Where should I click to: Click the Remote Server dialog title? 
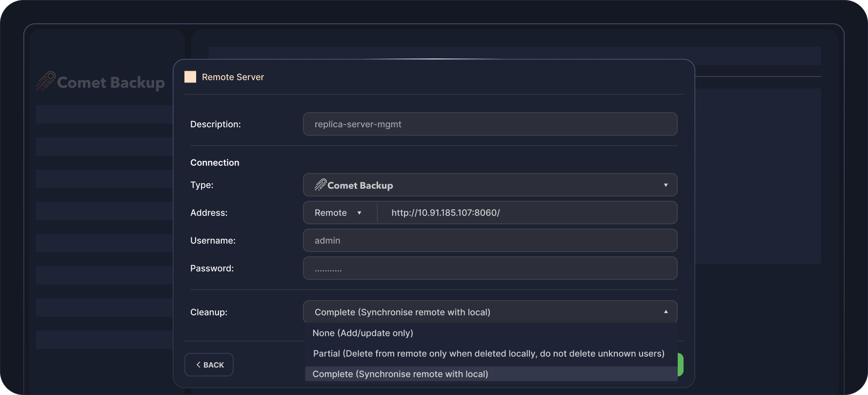pyautogui.click(x=233, y=77)
